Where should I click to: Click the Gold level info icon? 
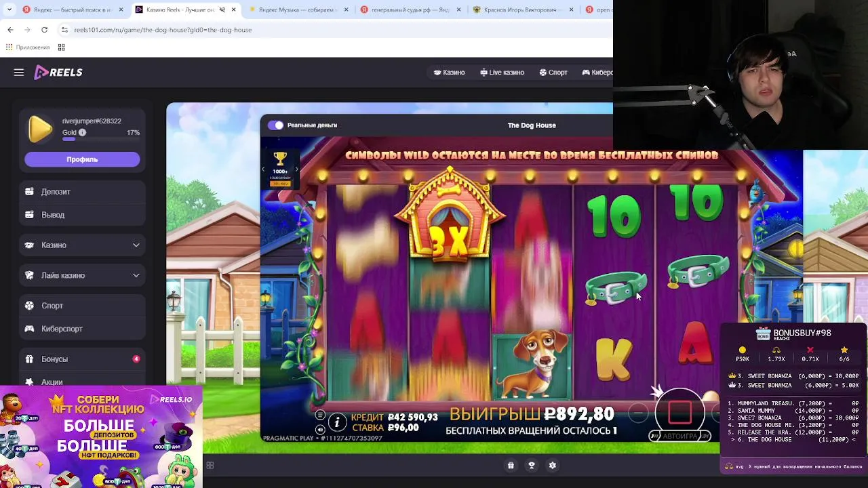[82, 133]
